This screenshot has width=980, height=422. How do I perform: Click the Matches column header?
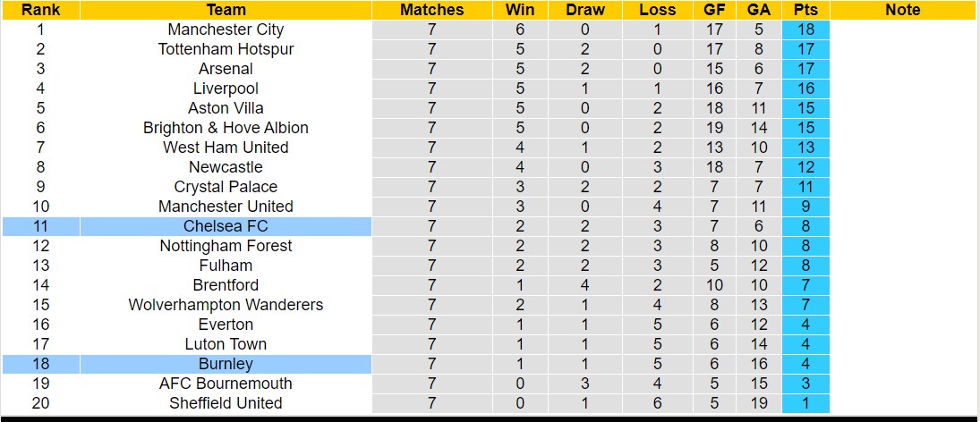tap(431, 10)
